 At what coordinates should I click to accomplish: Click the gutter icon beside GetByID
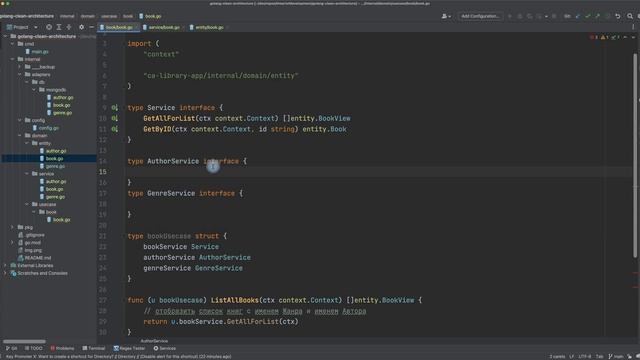(x=115, y=129)
